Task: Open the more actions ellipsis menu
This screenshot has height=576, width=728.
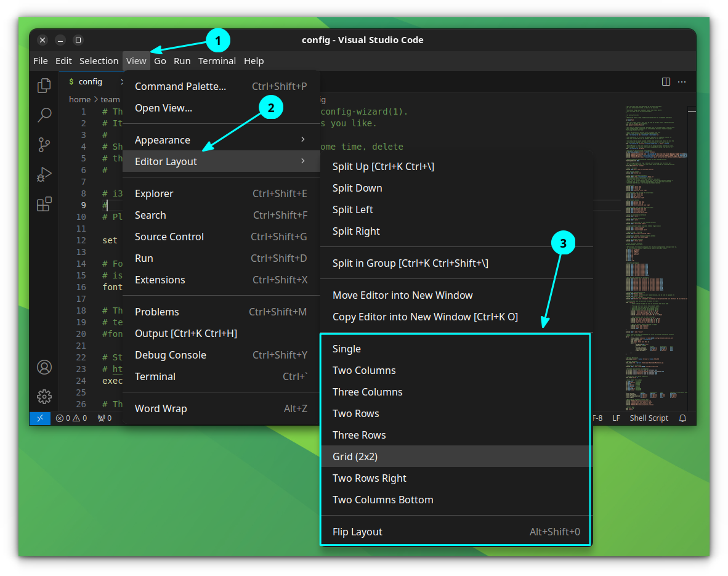Action: [x=682, y=81]
